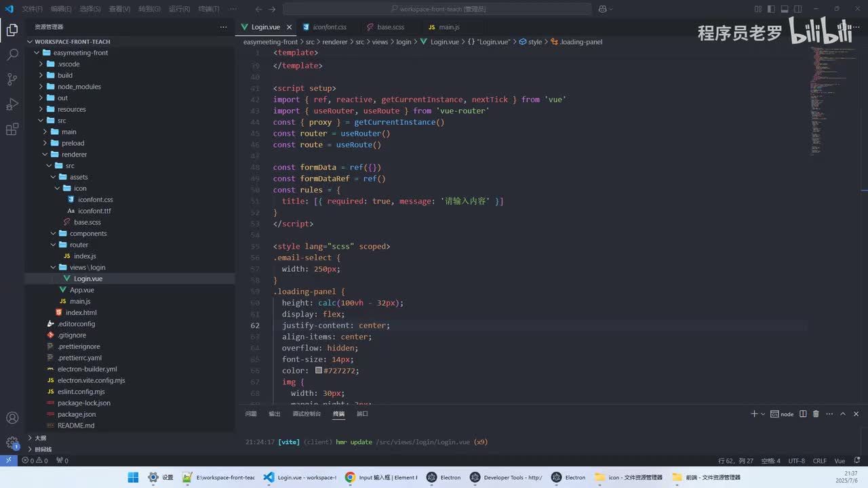Image resolution: width=868 pixels, height=488 pixels.
Task: Click the remote window indicator in status bar
Action: [x=7, y=460]
